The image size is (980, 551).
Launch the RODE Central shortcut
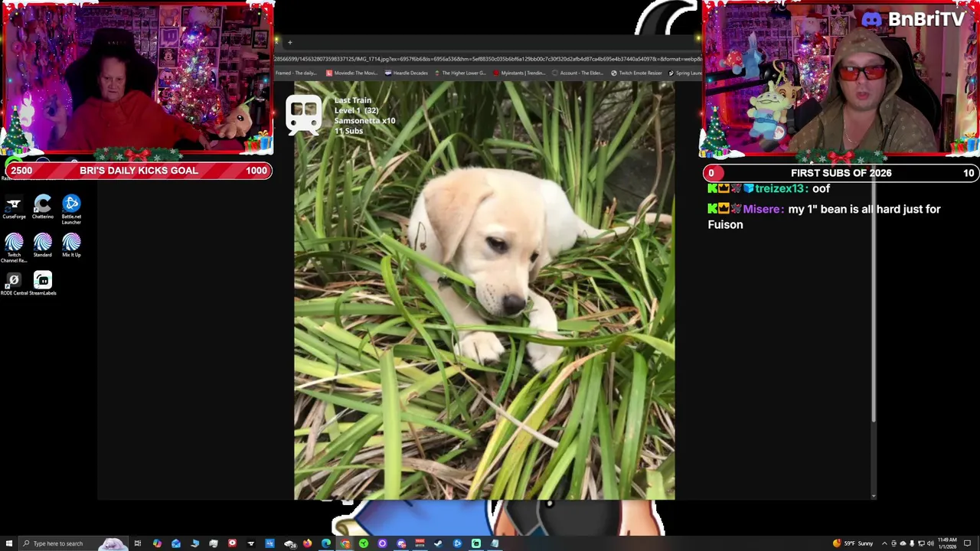click(x=14, y=284)
